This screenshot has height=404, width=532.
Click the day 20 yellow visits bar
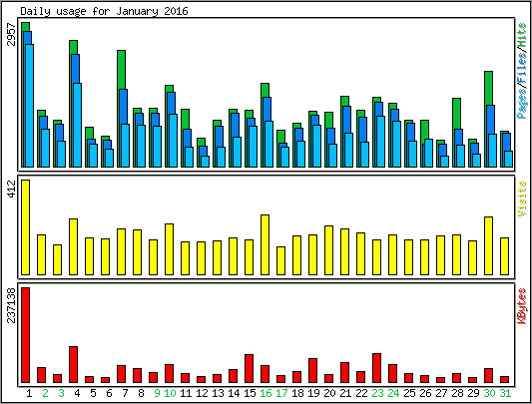[328, 250]
